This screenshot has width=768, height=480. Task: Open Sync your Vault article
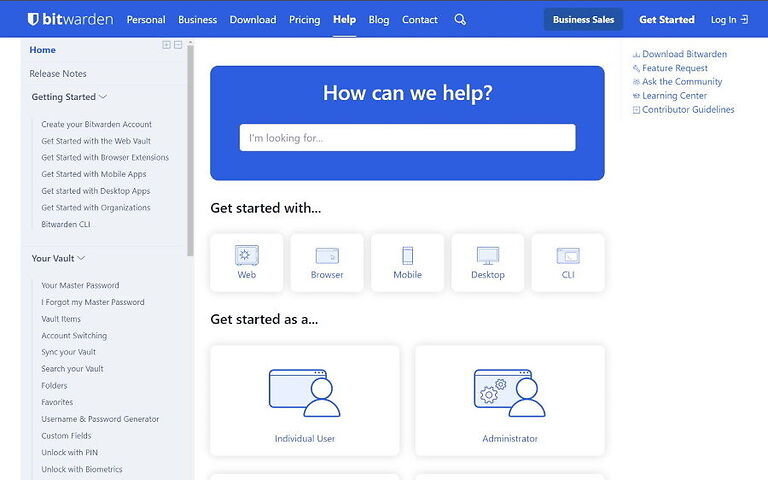pyautogui.click(x=69, y=352)
